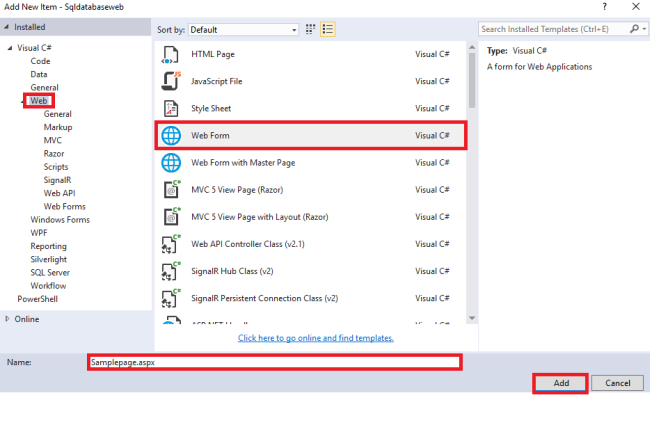Select MVC 5 View Page (Razor) text
The image size is (650, 441).
click(x=237, y=190)
